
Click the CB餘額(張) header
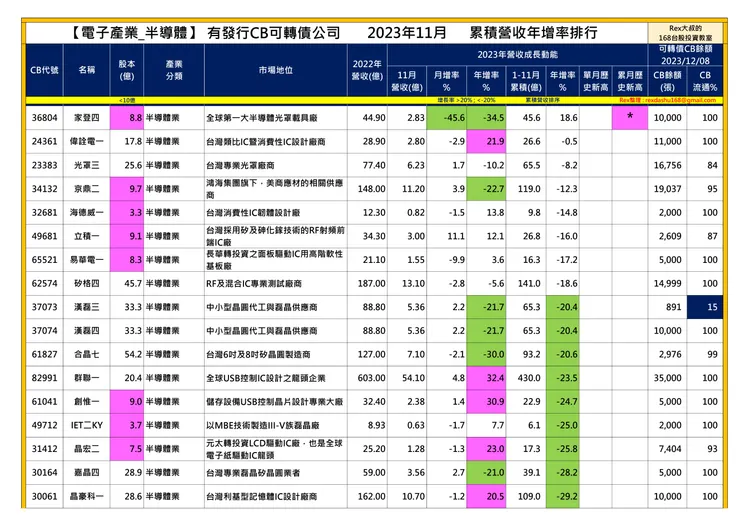pos(667,81)
